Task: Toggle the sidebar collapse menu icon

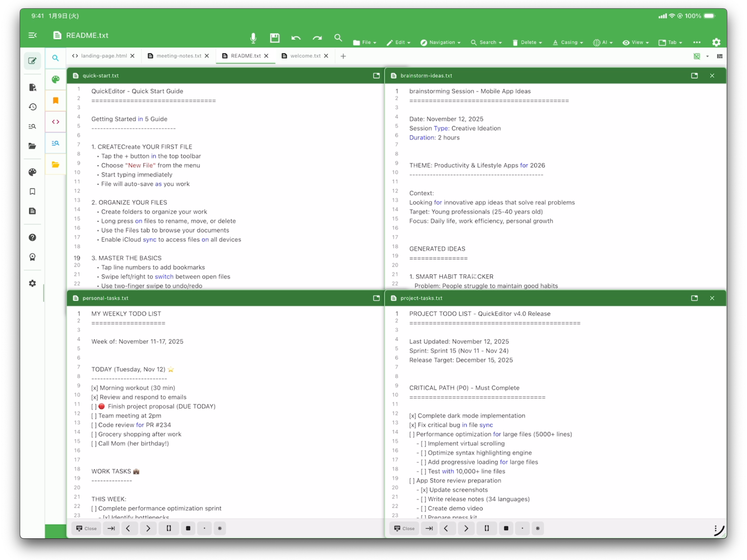Action: tap(32, 35)
